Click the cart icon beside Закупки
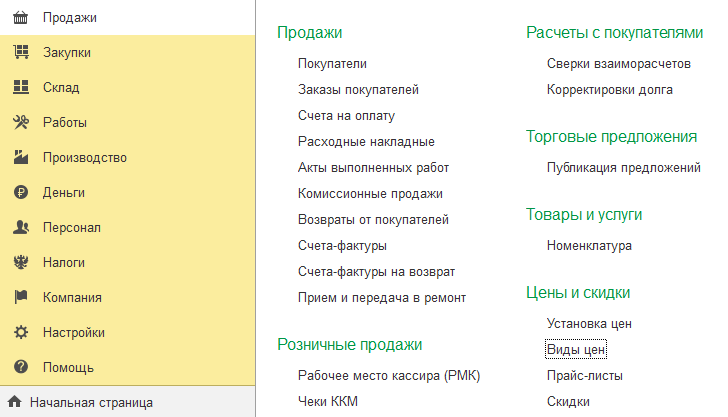This screenshot has height=417, width=728. (21, 52)
